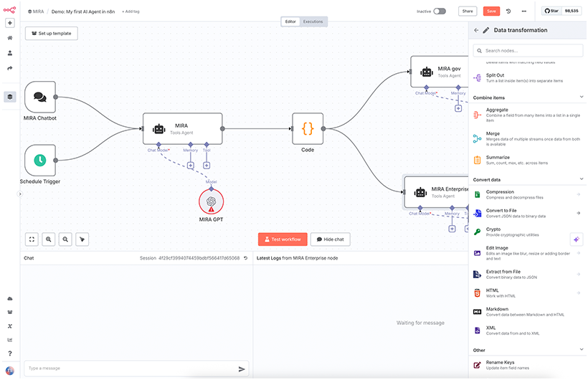The image size is (588, 380).
Task: Choose the Crypto node
Action: pyautogui.click(x=528, y=232)
